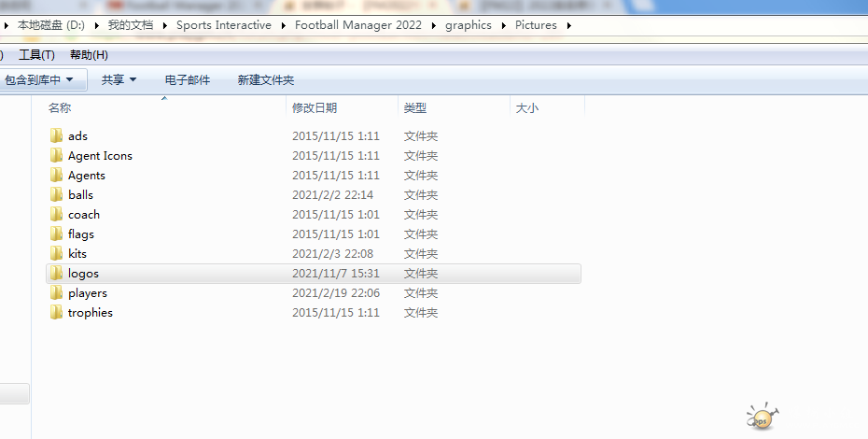Expand arrow before 本地磁盘 (D:) breadcrumb

pyautogui.click(x=7, y=25)
